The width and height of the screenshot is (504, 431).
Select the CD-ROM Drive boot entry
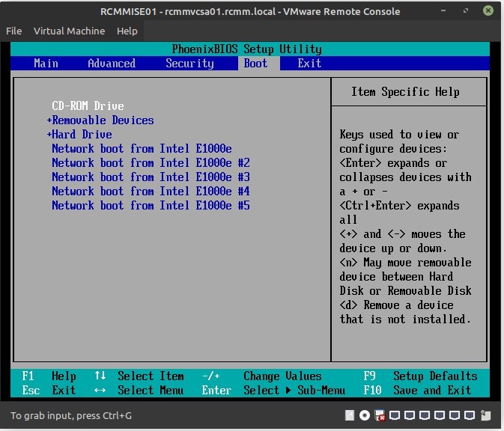[88, 106]
